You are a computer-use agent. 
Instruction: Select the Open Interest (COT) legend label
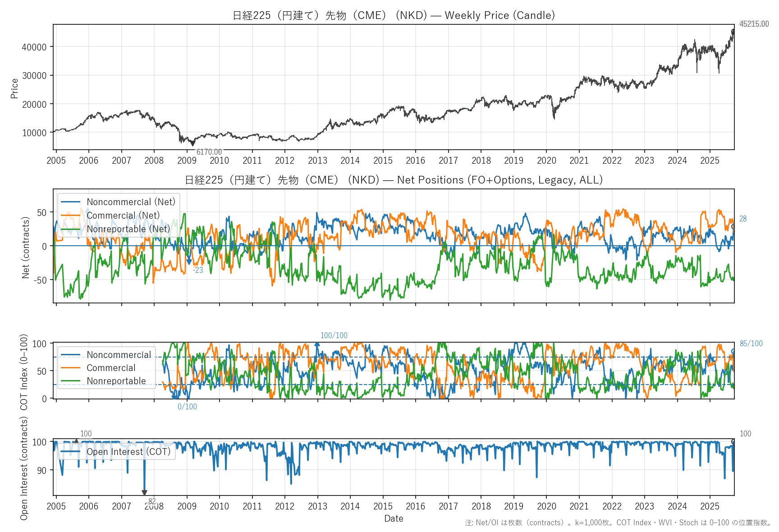tap(128, 452)
